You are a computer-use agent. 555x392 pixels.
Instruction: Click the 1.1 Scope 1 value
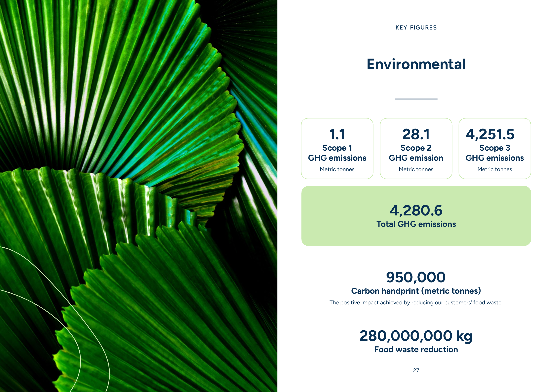[x=337, y=134]
